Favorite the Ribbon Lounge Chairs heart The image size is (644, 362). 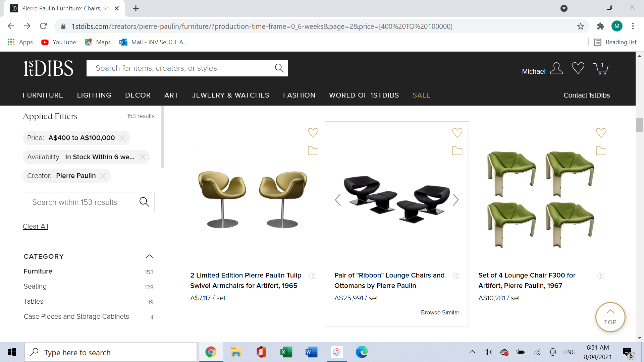click(x=457, y=133)
